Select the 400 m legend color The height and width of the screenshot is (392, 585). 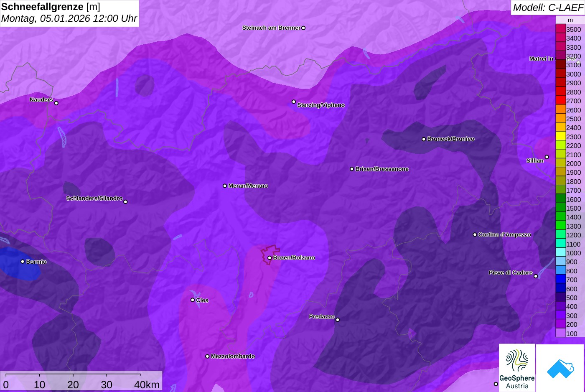[561, 306]
